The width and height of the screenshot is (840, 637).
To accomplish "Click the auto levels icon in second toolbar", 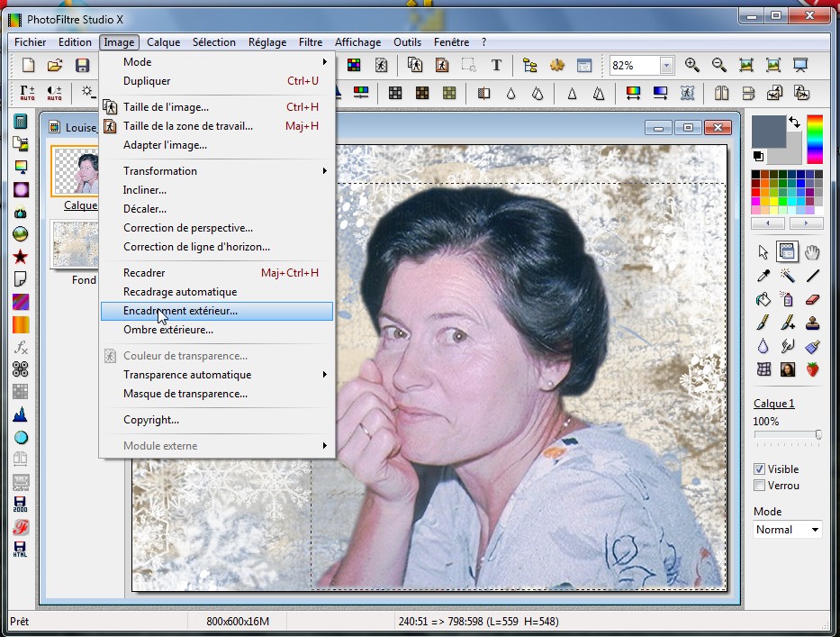I will pyautogui.click(x=27, y=93).
